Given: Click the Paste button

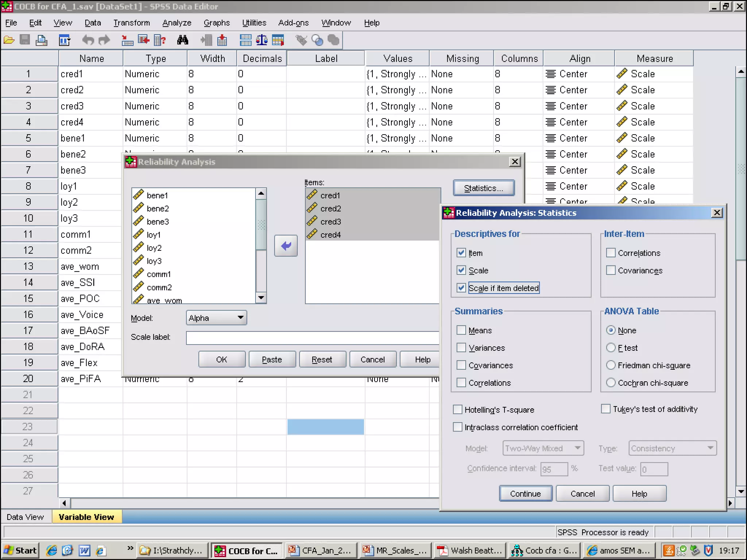Looking at the screenshot, I should pyautogui.click(x=272, y=359).
